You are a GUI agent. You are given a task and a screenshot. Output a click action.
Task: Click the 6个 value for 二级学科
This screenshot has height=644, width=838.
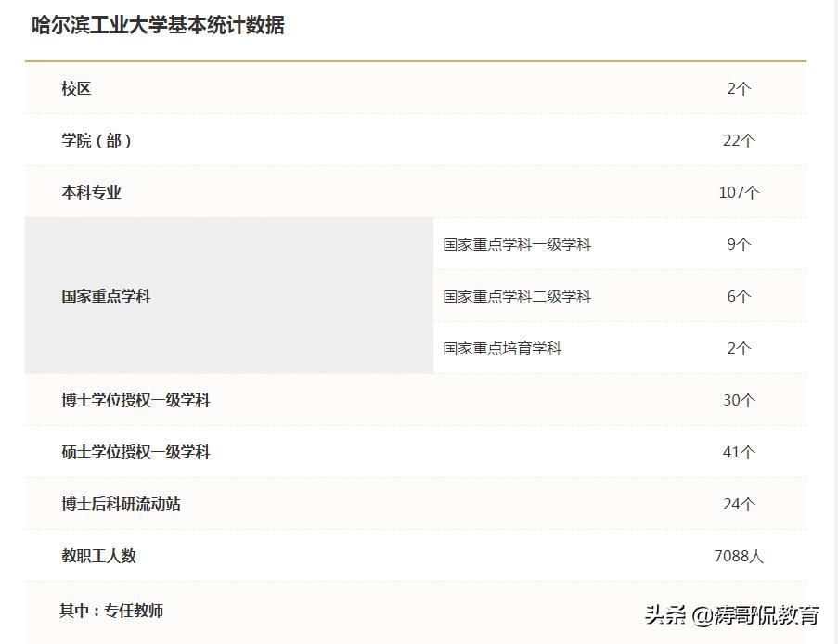738,296
